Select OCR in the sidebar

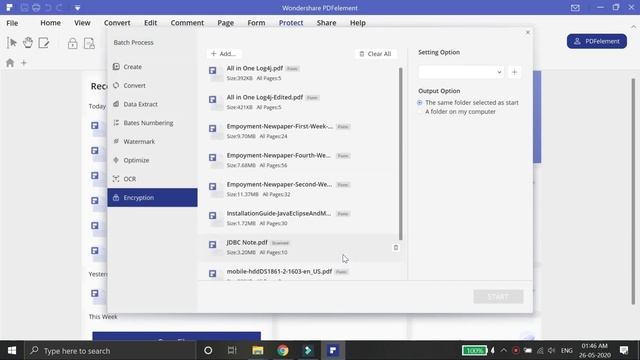pos(152,179)
